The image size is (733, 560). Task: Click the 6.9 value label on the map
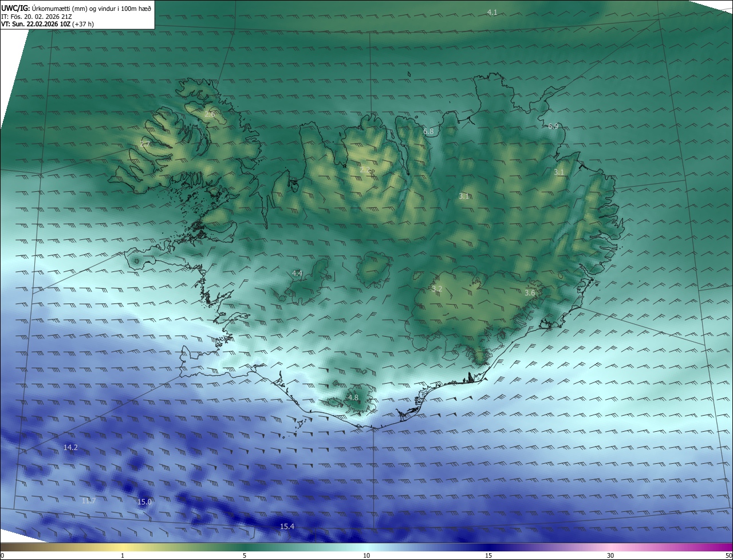pyautogui.click(x=553, y=126)
